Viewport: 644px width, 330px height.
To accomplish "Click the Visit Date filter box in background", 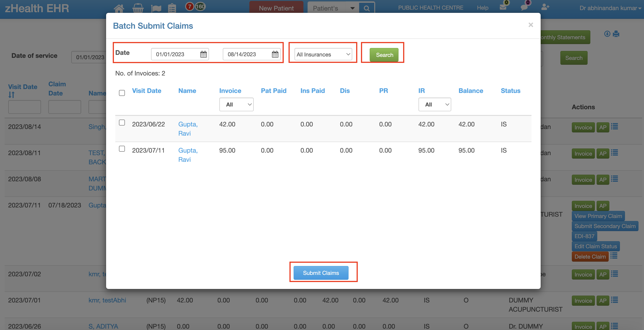I will 25,107.
